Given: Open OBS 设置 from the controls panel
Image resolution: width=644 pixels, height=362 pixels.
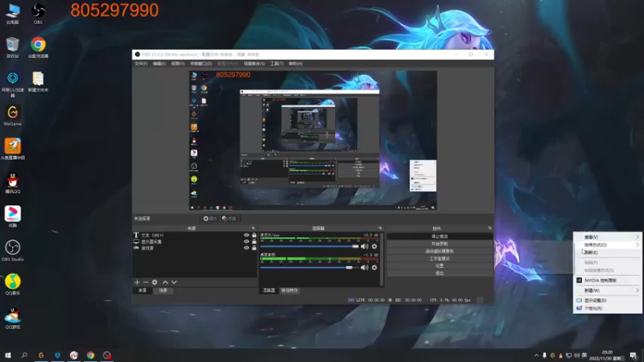Looking at the screenshot, I should [x=440, y=266].
